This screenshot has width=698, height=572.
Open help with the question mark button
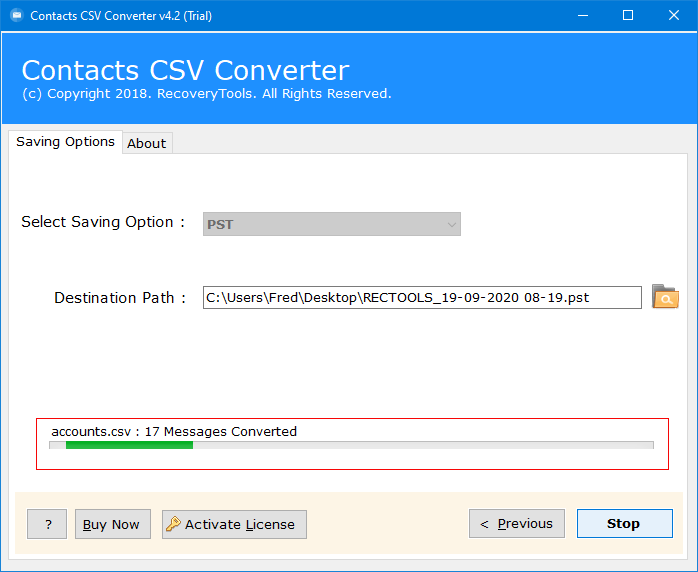[47, 524]
